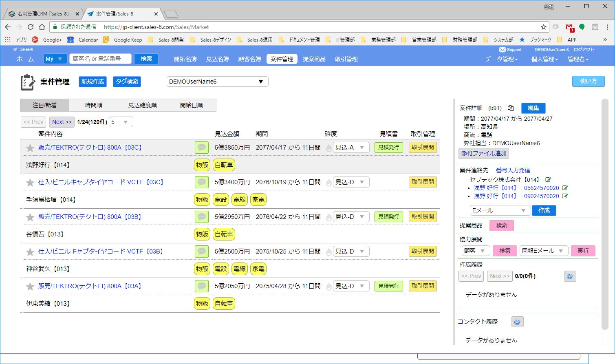This screenshot has width=615, height=364.
Task: Click 検索 button next to 提案商品
Action: click(502, 225)
